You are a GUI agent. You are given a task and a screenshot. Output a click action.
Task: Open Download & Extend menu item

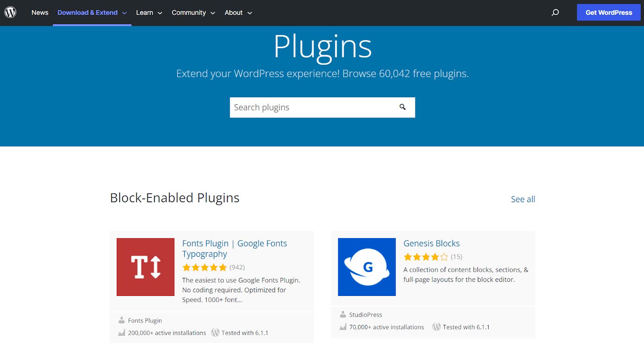tap(87, 12)
